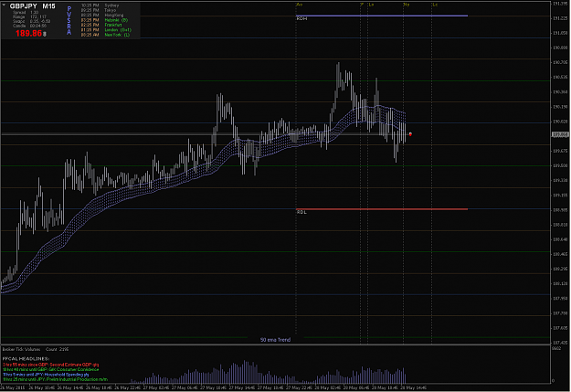Click the Swap value row
The image size is (571, 392).
(x=32, y=21)
